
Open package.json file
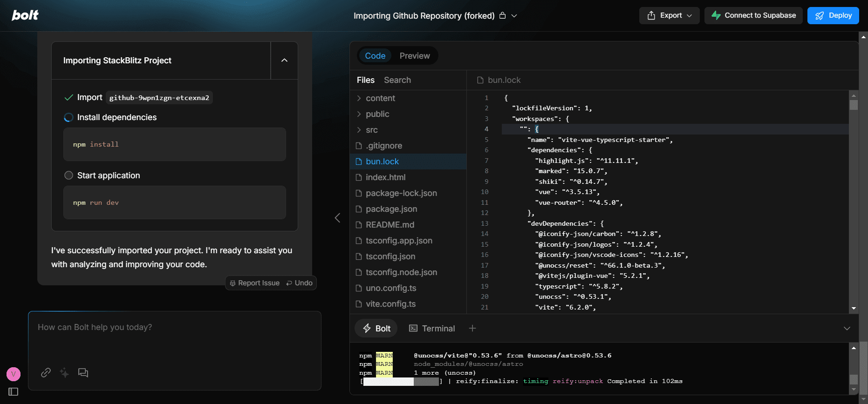[408, 209]
